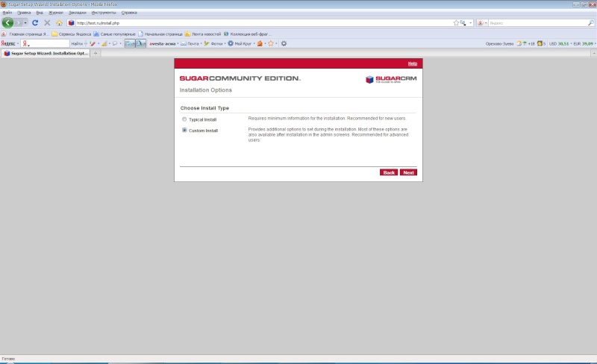597x364 pixels.
Task: Select Typical Install radio button
Action: click(184, 119)
